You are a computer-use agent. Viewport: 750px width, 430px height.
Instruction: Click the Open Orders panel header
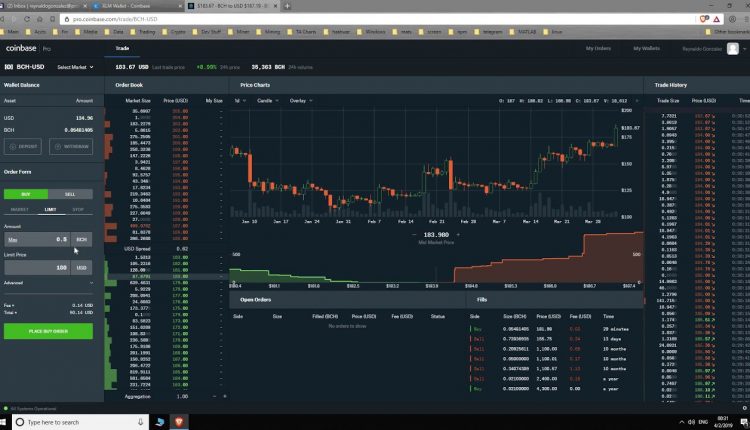coord(348,299)
